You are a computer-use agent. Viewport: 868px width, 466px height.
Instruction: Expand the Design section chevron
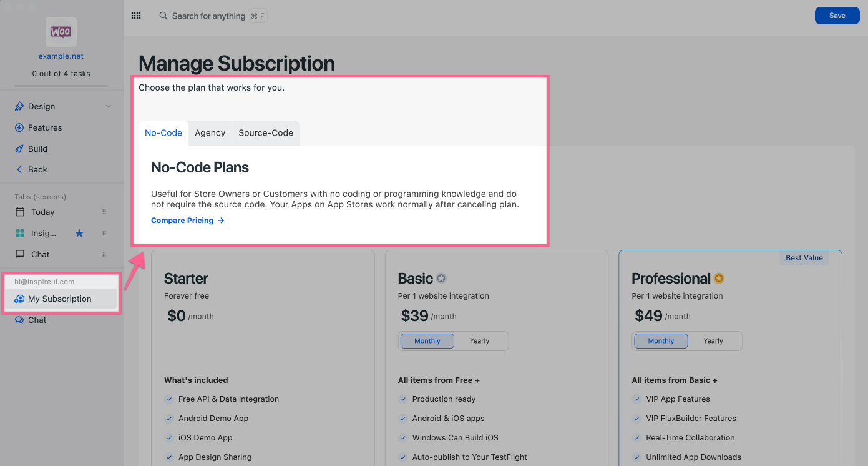tap(109, 107)
